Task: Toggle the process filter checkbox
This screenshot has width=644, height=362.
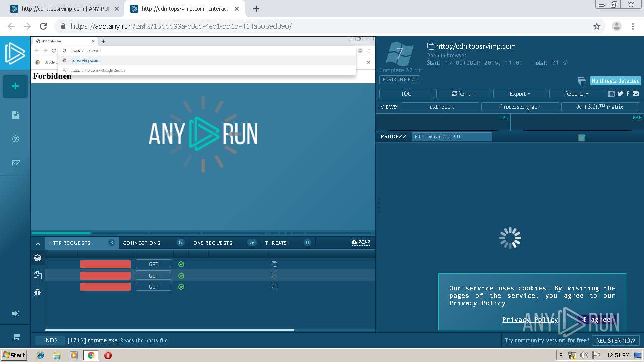Action: [x=582, y=137]
